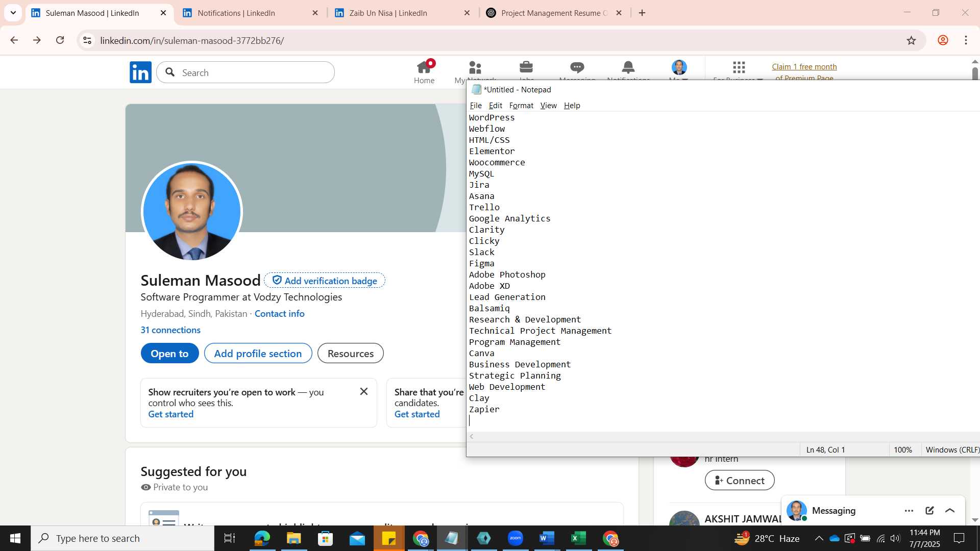Expand the Messaging panel chevron

950,511
